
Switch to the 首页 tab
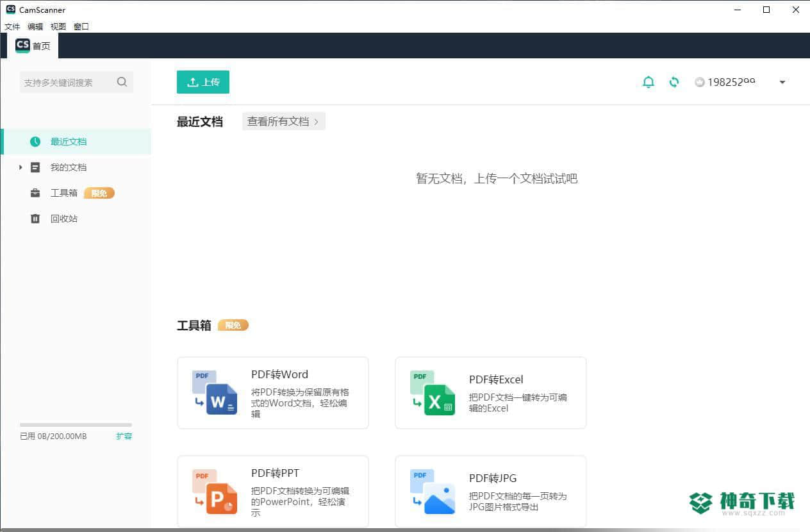pyautogui.click(x=32, y=46)
